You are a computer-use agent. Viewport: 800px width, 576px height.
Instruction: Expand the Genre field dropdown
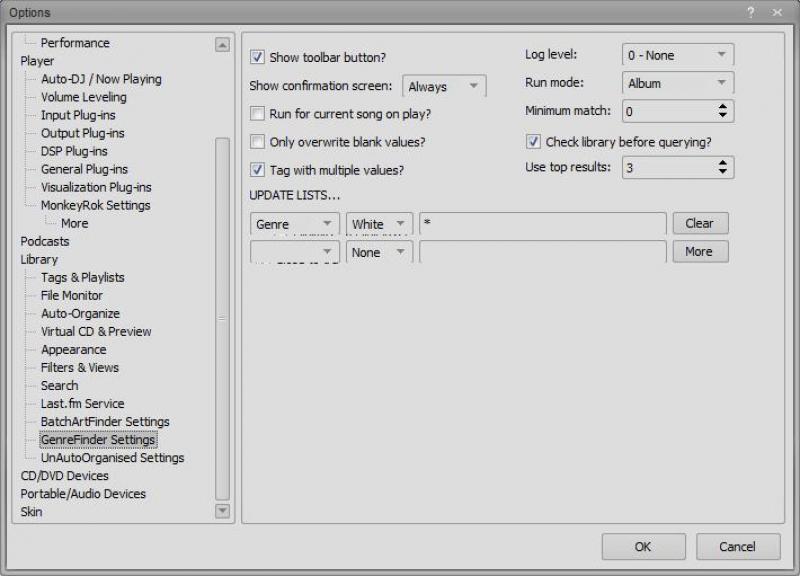tap(294, 224)
